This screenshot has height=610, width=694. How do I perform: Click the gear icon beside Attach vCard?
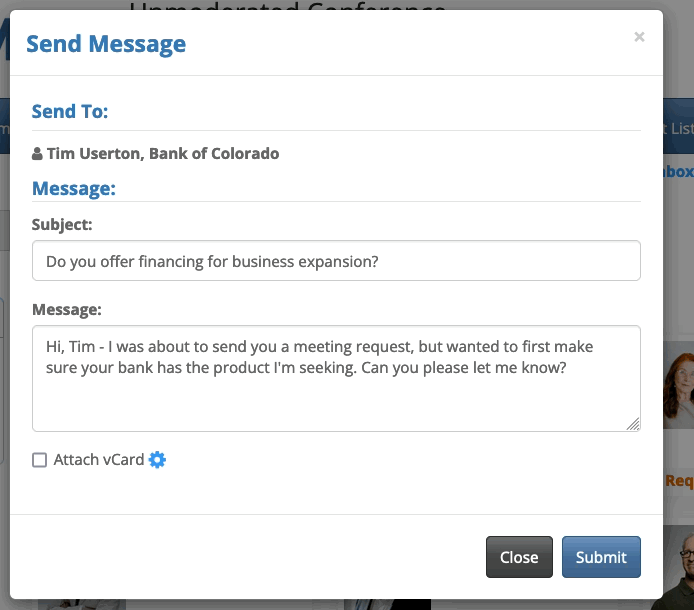click(157, 460)
